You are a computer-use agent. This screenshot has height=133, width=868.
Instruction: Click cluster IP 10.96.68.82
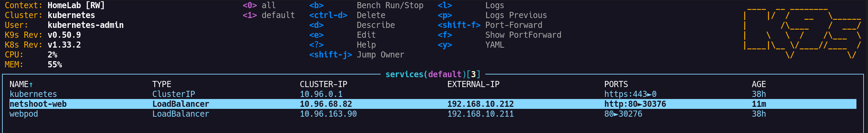pyautogui.click(x=326, y=104)
